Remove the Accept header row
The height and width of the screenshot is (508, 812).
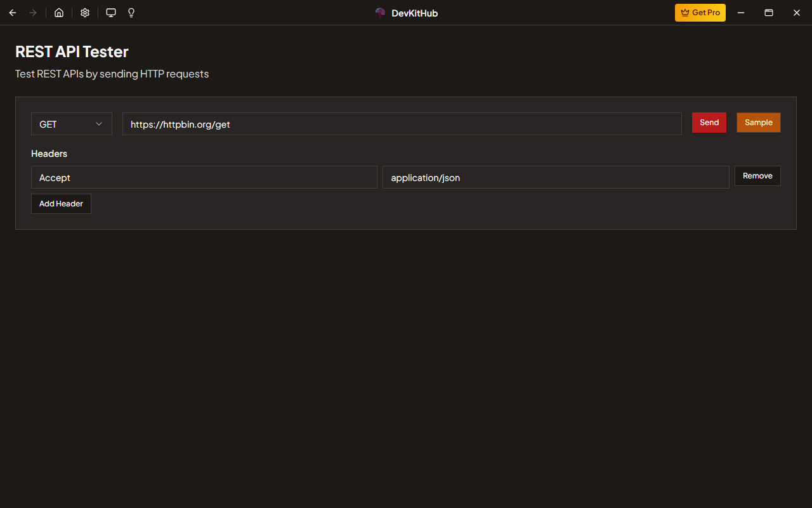click(757, 176)
